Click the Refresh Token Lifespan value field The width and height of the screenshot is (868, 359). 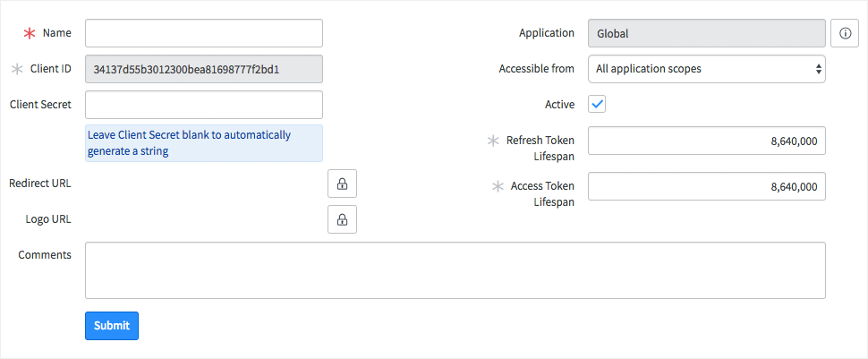point(706,141)
